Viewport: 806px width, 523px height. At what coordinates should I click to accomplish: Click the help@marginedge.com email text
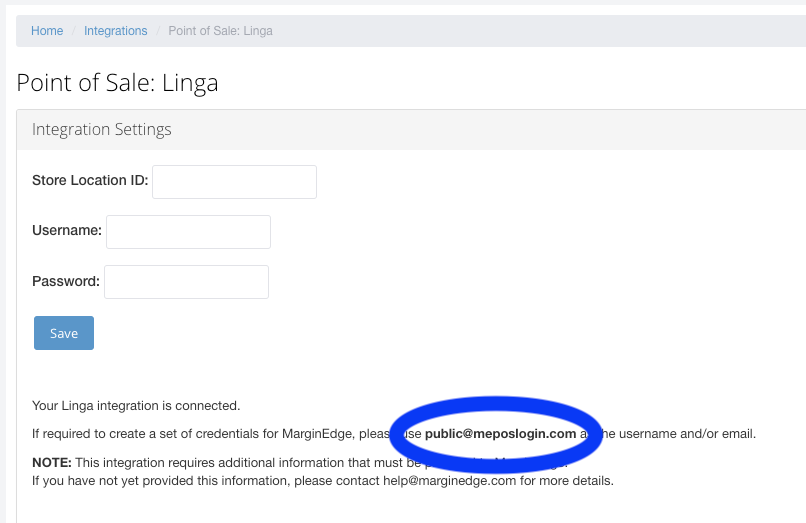pos(449,481)
